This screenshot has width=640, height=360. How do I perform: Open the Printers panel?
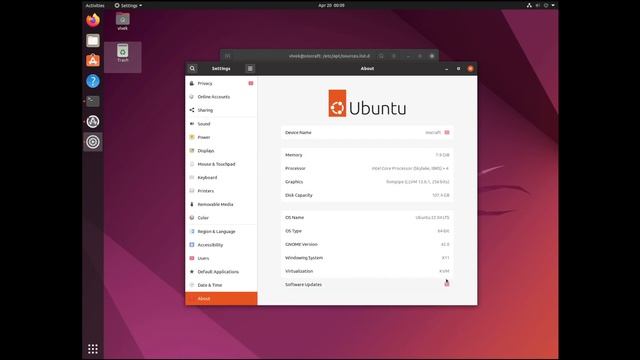coord(221,191)
